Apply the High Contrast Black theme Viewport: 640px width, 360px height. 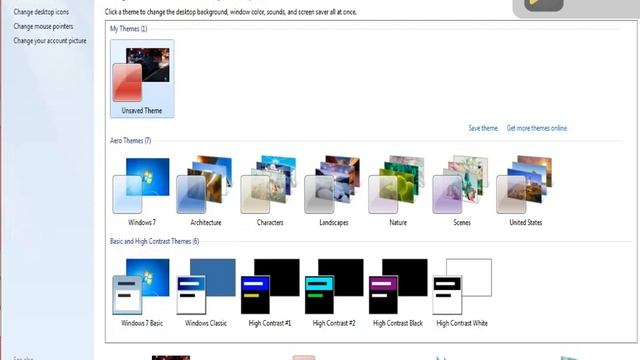398,292
